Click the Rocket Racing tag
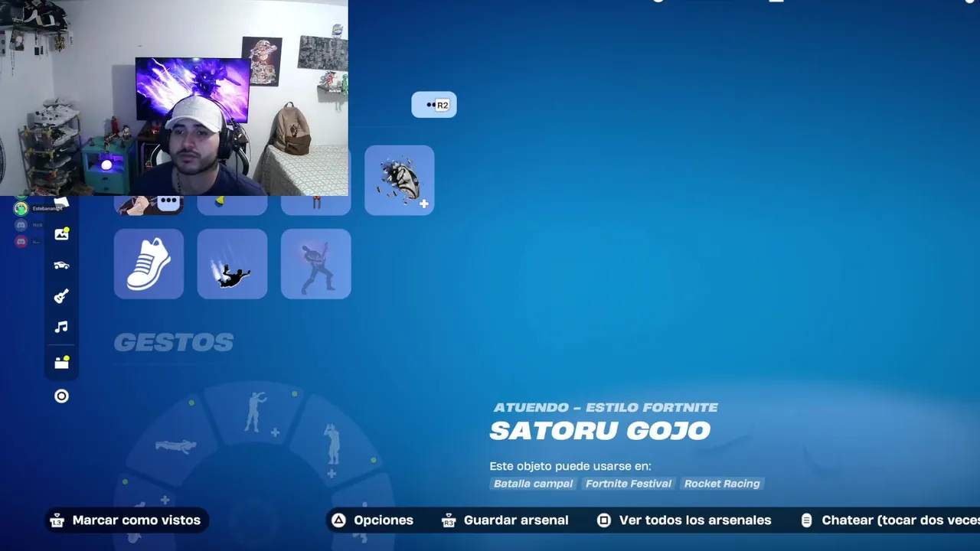Image resolution: width=980 pixels, height=551 pixels. click(x=722, y=484)
